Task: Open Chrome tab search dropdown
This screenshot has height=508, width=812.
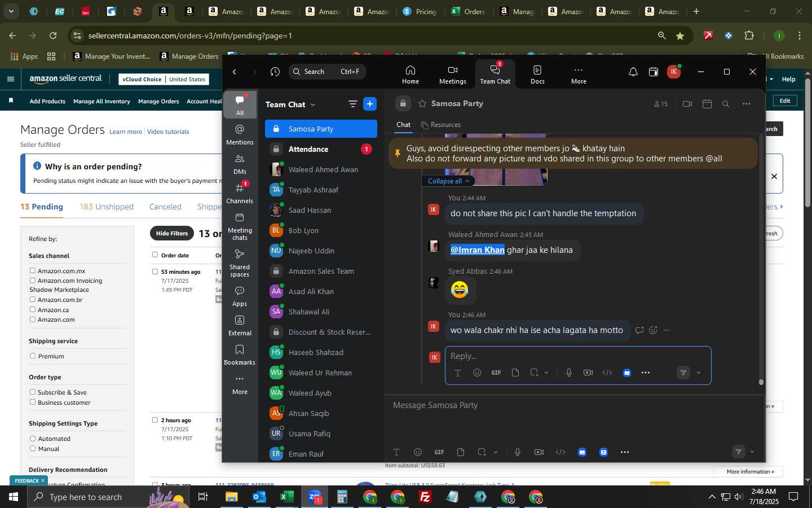Action: pyautogui.click(x=11, y=11)
